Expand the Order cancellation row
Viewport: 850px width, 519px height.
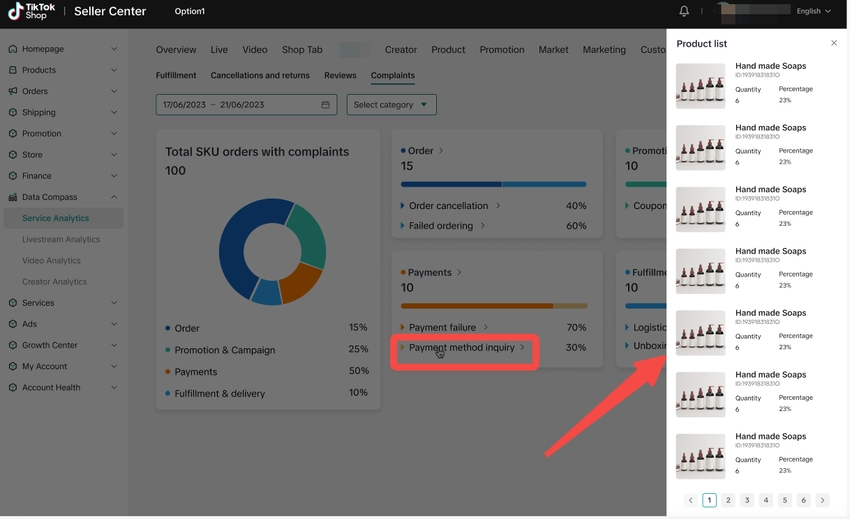(403, 206)
